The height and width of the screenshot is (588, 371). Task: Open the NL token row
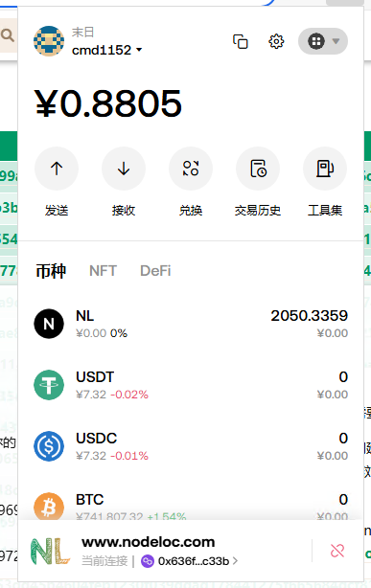(x=191, y=324)
